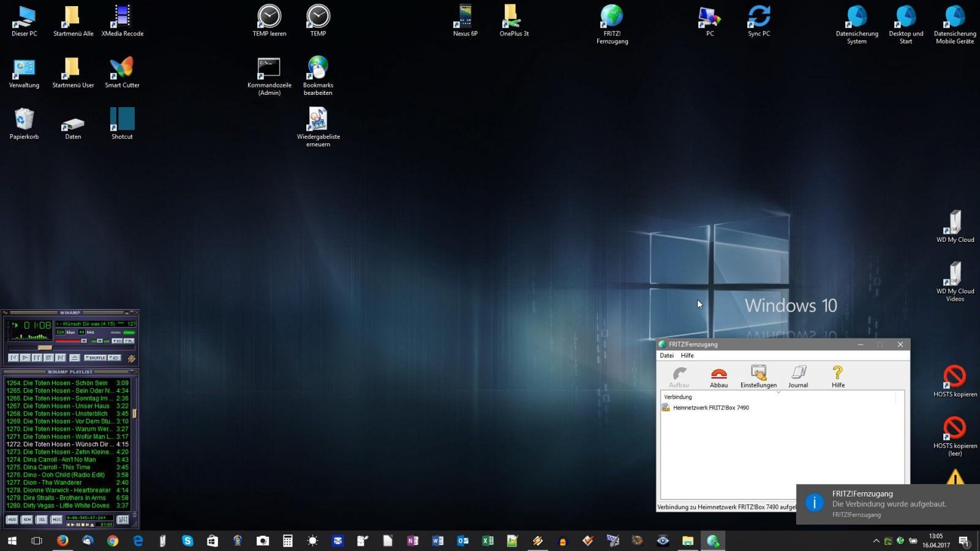Open the Hilfe menu in FRITZ!Fernzugang
980x551 pixels.
click(x=687, y=355)
